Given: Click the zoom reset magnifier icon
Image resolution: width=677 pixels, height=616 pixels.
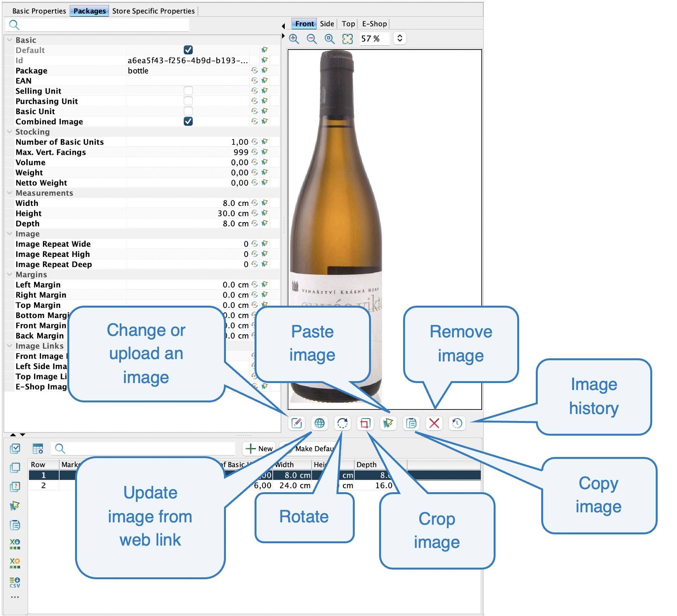Looking at the screenshot, I should (x=330, y=39).
